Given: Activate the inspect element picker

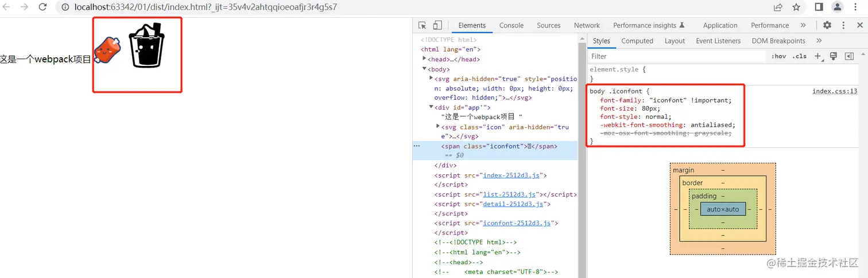Looking at the screenshot, I should tap(423, 25).
